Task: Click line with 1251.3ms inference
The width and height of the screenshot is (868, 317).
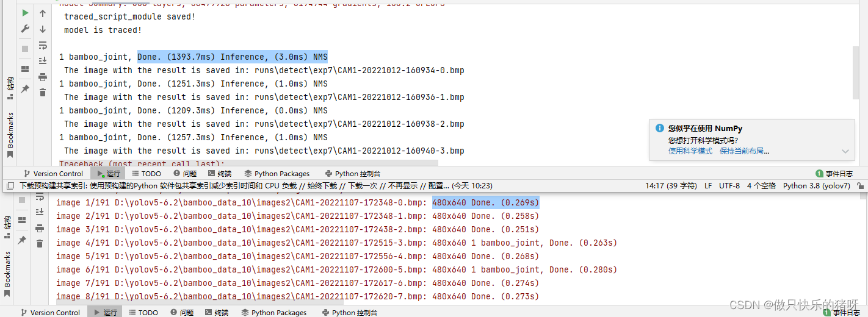Action: point(193,84)
